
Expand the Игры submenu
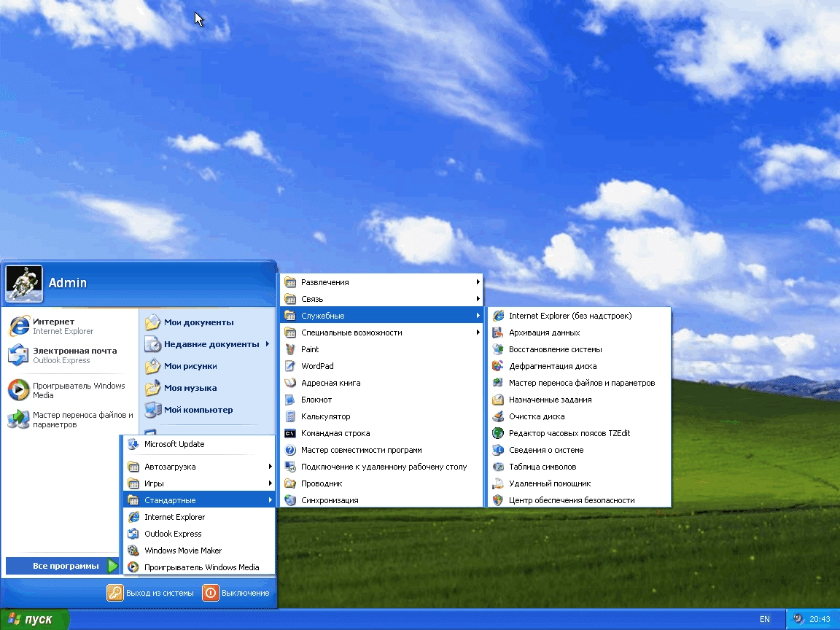(199, 483)
